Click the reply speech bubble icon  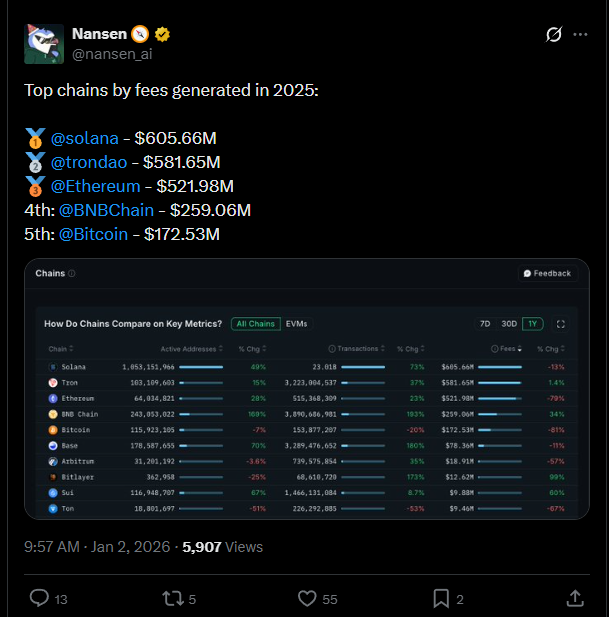39,598
